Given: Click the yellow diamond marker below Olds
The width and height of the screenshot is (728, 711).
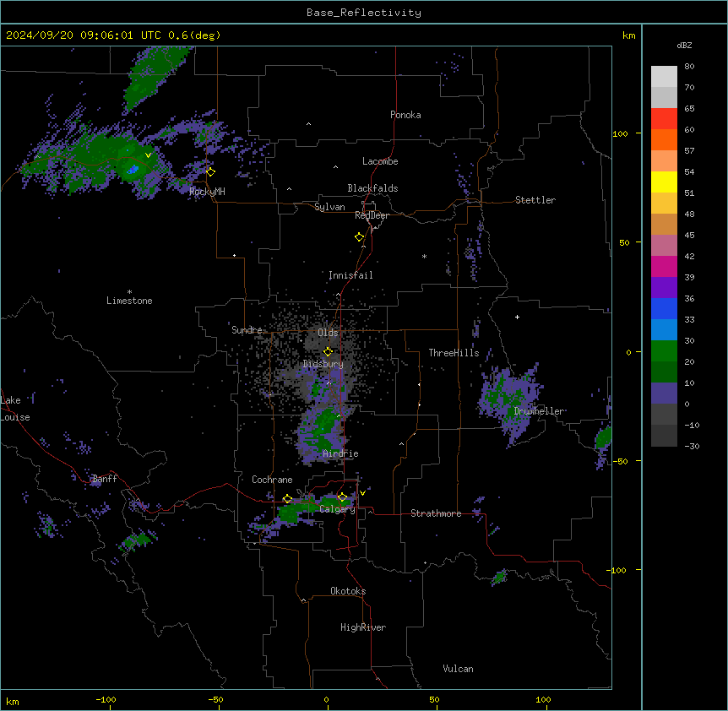Looking at the screenshot, I should [x=328, y=351].
